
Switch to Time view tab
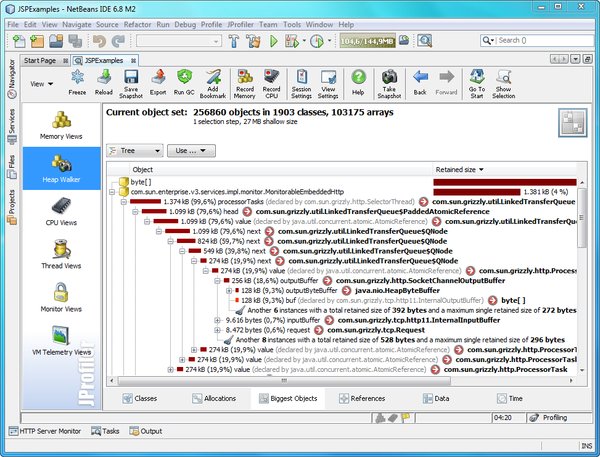510,398
